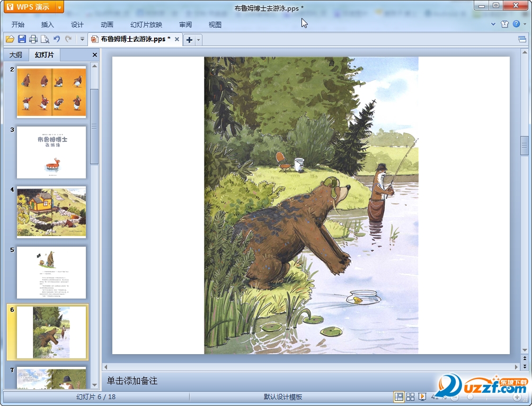
Task: Select slide 5 thumbnail with text
Action: (51, 273)
